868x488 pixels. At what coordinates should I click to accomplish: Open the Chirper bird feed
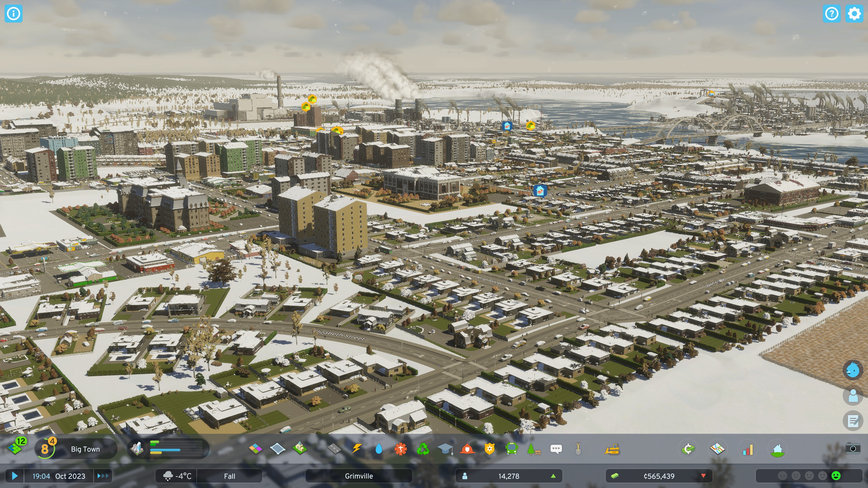tap(853, 370)
